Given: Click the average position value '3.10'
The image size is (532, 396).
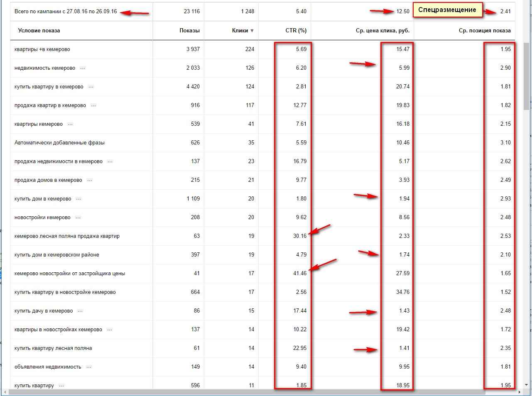Looking at the screenshot, I should 505,143.
